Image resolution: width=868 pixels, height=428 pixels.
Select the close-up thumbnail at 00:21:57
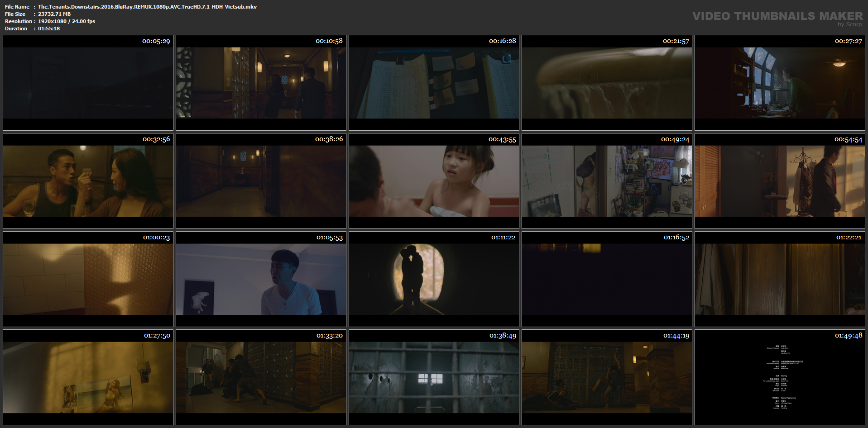coord(607,83)
